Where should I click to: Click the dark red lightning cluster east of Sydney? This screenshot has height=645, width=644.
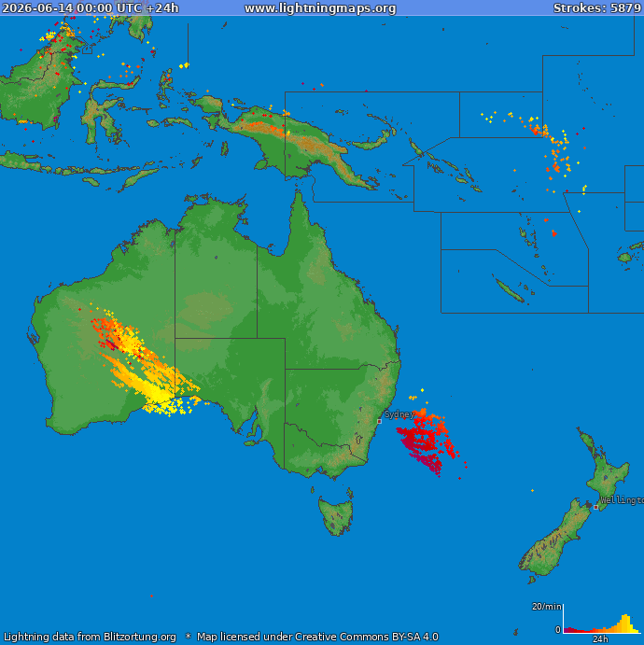click(426, 443)
